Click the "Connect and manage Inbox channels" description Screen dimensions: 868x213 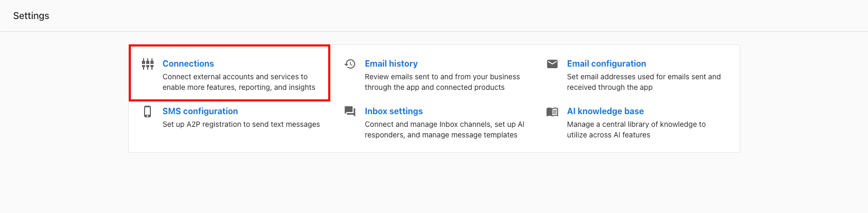click(444, 129)
